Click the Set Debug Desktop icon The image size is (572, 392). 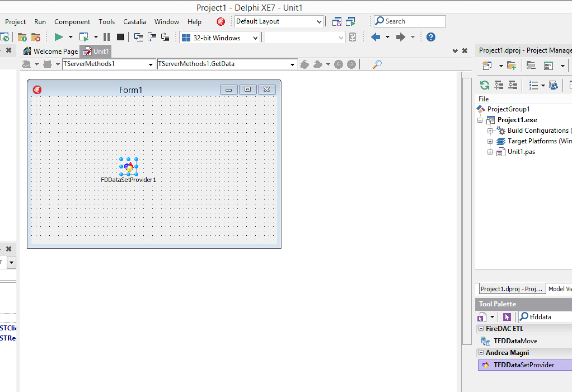point(350,21)
